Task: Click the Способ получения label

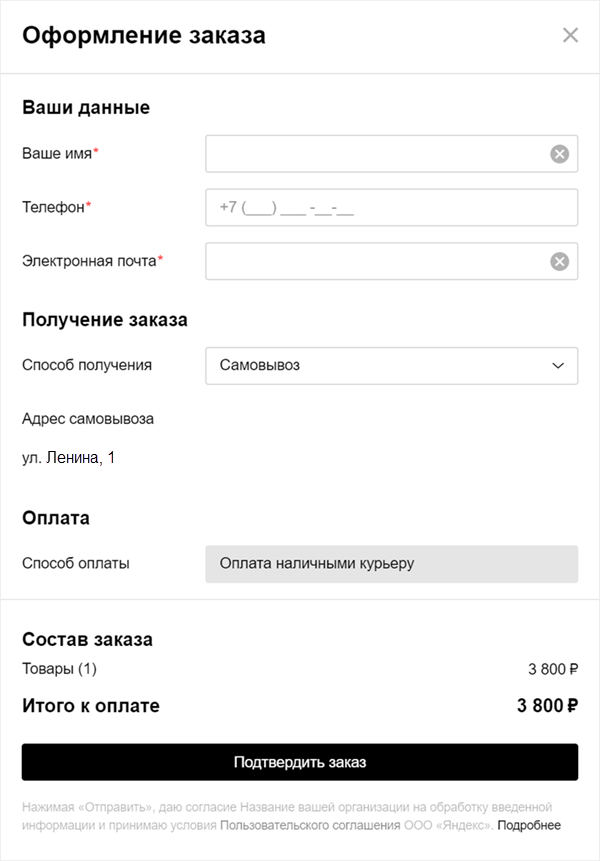Action: pyautogui.click(x=87, y=365)
